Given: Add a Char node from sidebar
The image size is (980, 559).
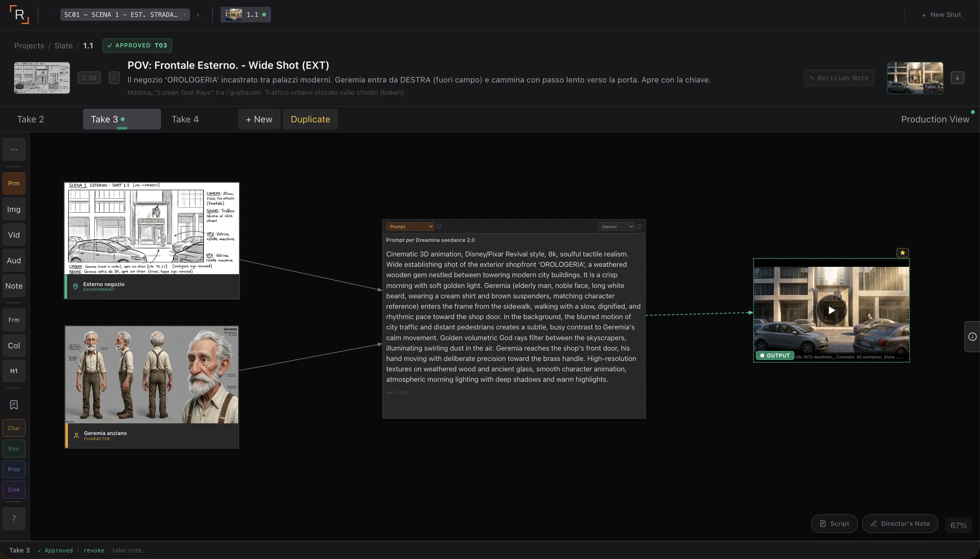Looking at the screenshot, I should pyautogui.click(x=14, y=428).
